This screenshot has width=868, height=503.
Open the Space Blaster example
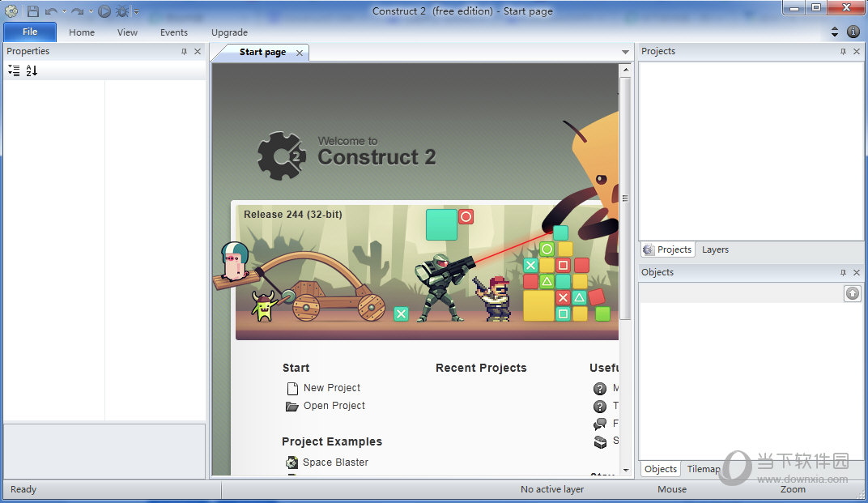(335, 462)
